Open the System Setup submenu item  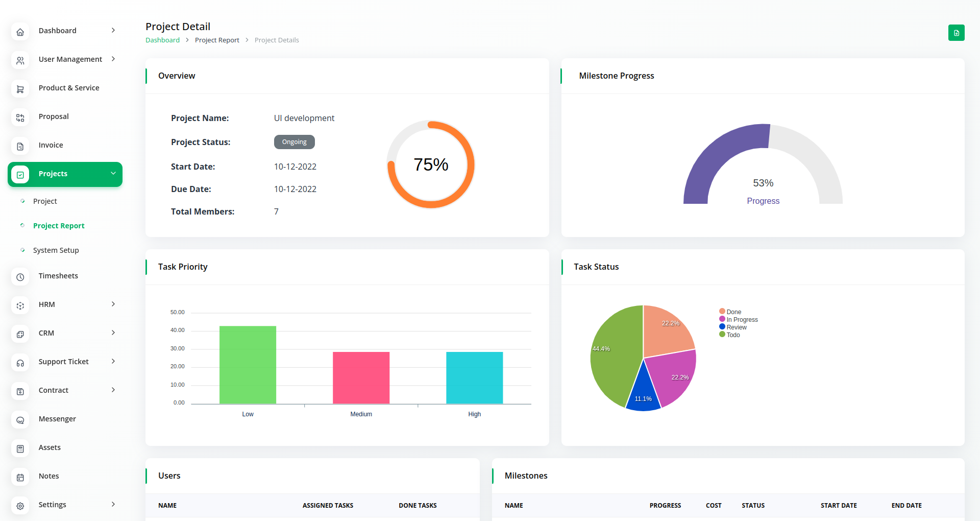(x=56, y=250)
